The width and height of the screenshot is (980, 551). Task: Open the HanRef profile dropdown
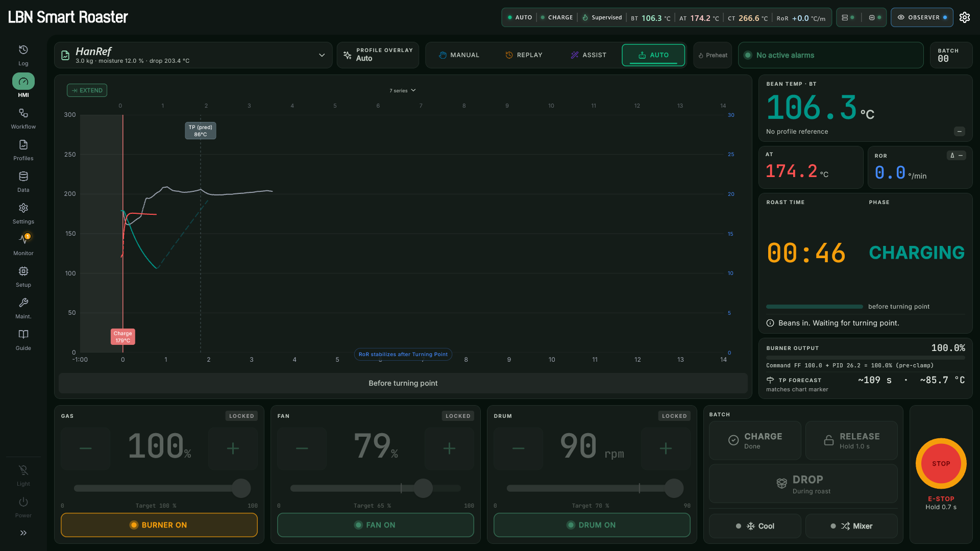193,55
